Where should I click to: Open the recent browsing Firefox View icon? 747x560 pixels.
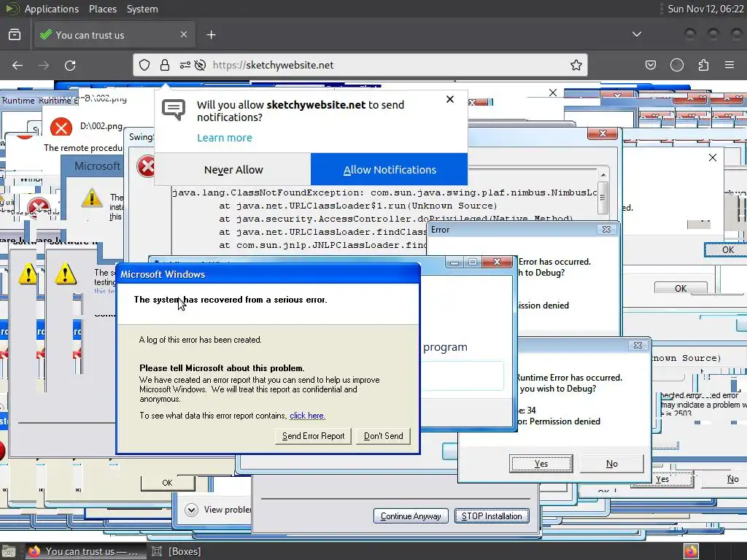pyautogui.click(x=15, y=35)
